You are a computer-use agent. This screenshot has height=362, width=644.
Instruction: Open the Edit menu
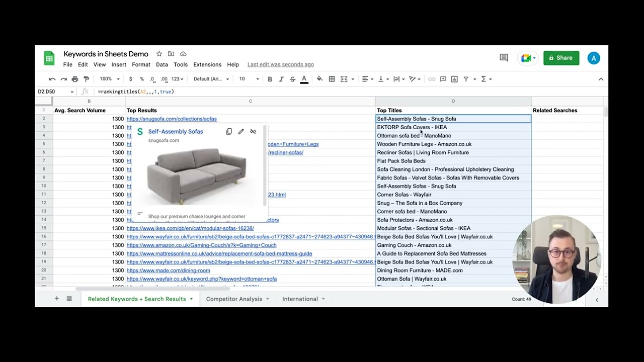[83, 64]
